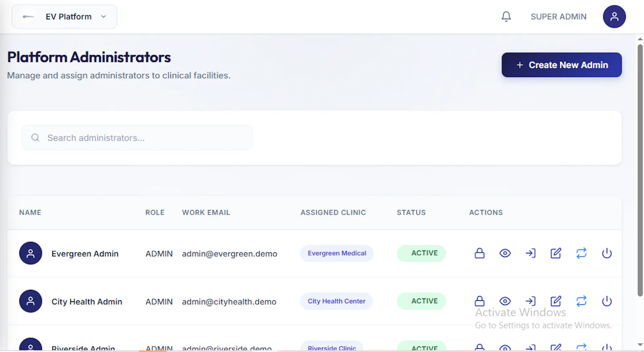
Task: Click City Health Admin avatar icon
Action: 31,301
